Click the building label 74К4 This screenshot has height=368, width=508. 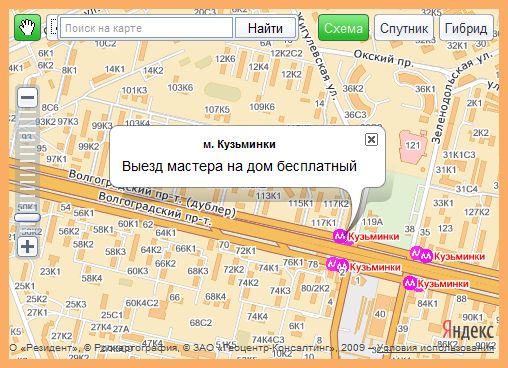(x=257, y=316)
